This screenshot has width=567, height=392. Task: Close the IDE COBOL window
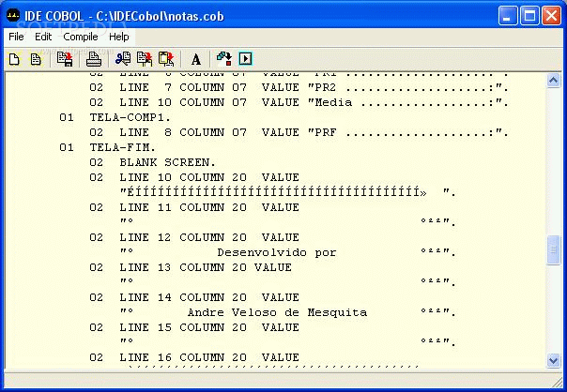[x=551, y=16]
